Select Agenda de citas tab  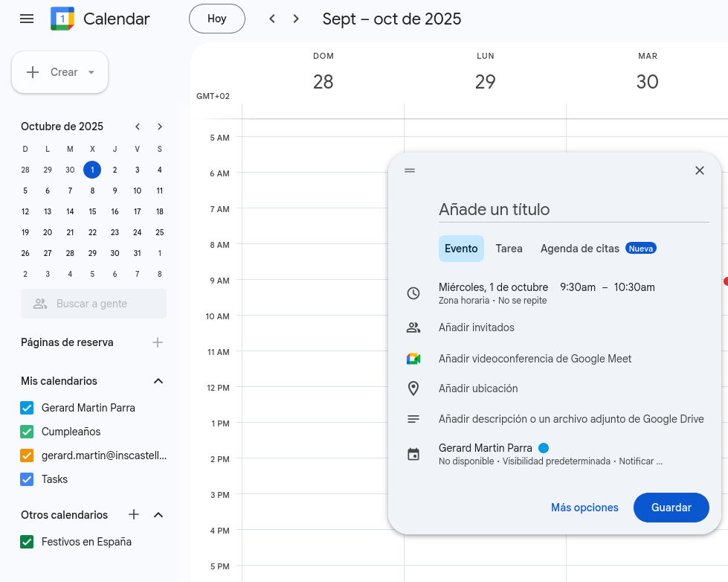tap(580, 249)
